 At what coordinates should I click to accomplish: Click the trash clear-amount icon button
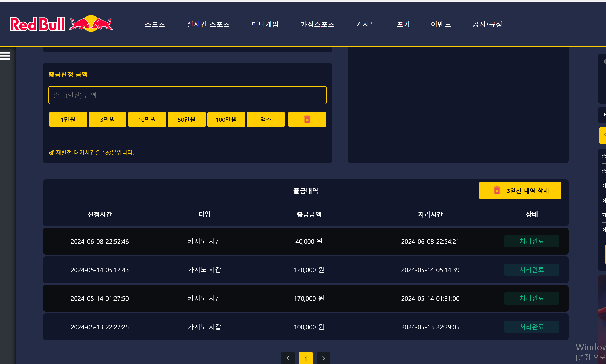click(307, 119)
